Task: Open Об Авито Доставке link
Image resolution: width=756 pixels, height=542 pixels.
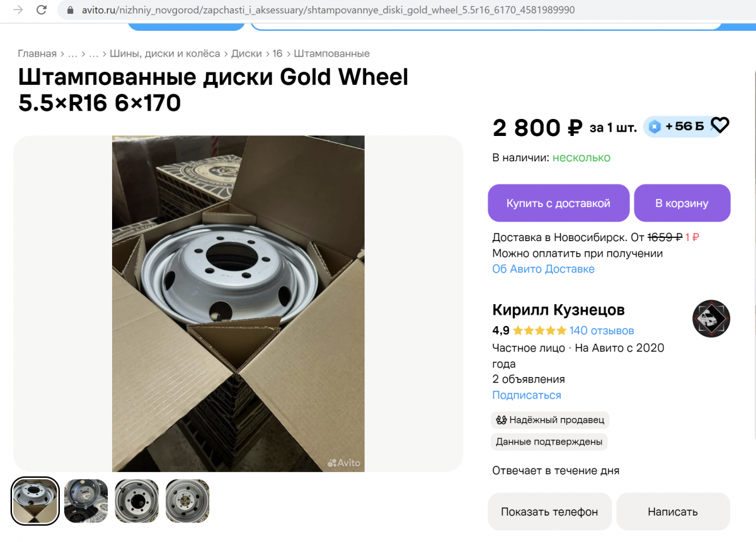Action: 543,269
